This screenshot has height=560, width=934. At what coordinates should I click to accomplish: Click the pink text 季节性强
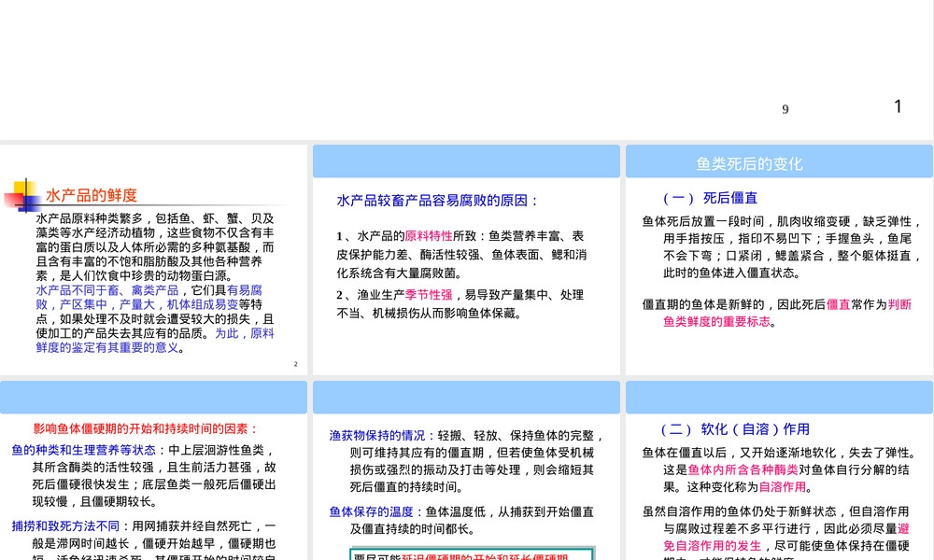click(x=429, y=295)
